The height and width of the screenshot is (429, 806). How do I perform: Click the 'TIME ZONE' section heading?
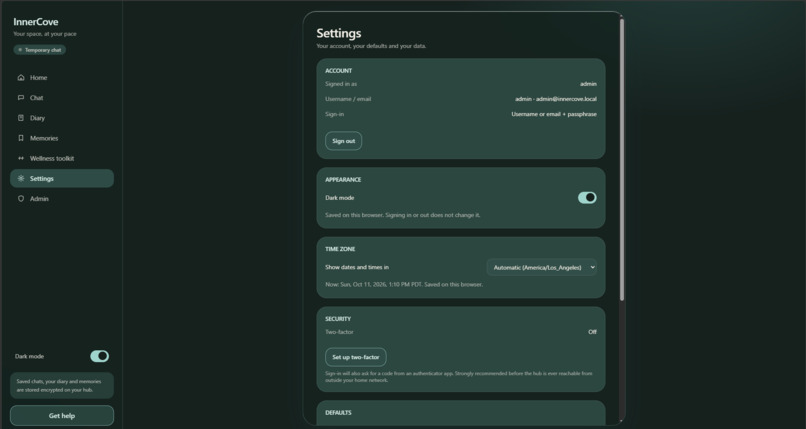tap(340, 249)
